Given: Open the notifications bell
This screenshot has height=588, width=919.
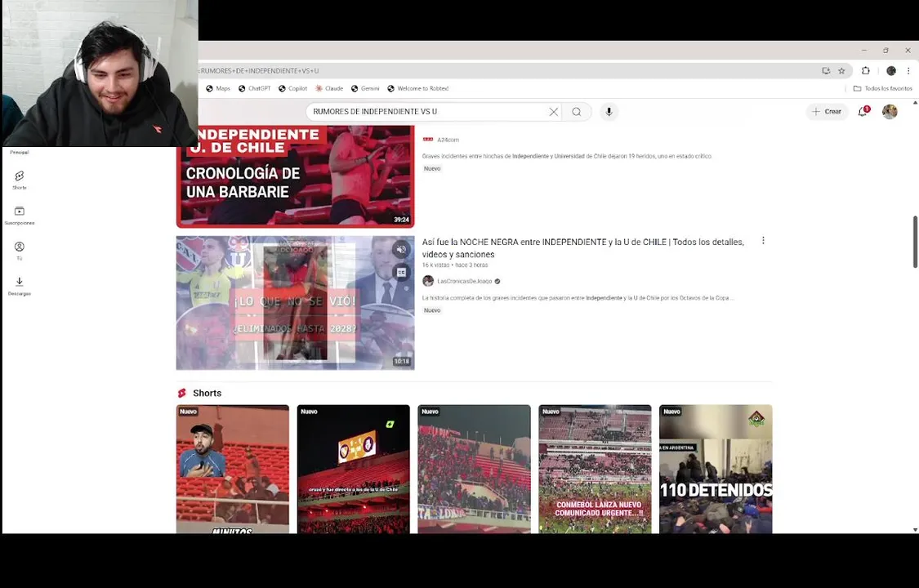Looking at the screenshot, I should pyautogui.click(x=863, y=111).
